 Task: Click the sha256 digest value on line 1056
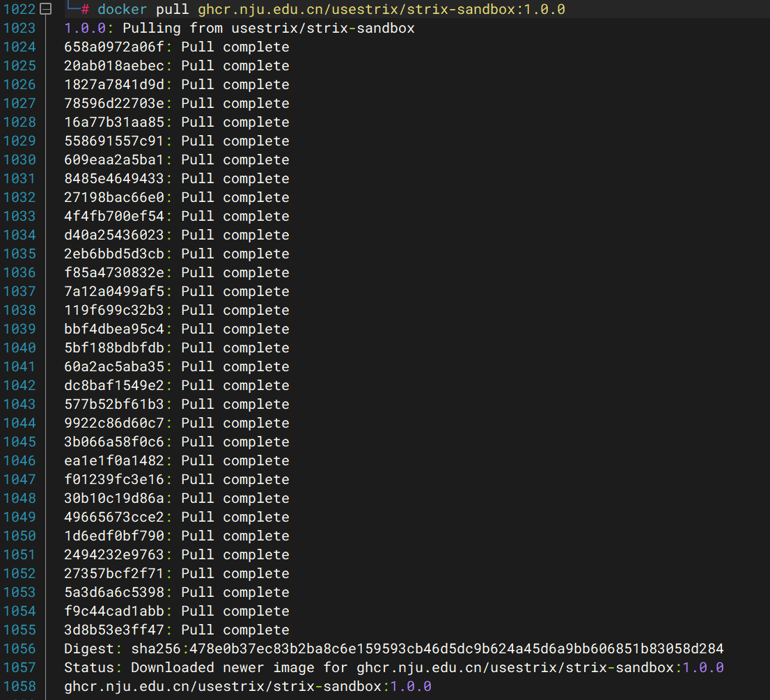pos(427,649)
